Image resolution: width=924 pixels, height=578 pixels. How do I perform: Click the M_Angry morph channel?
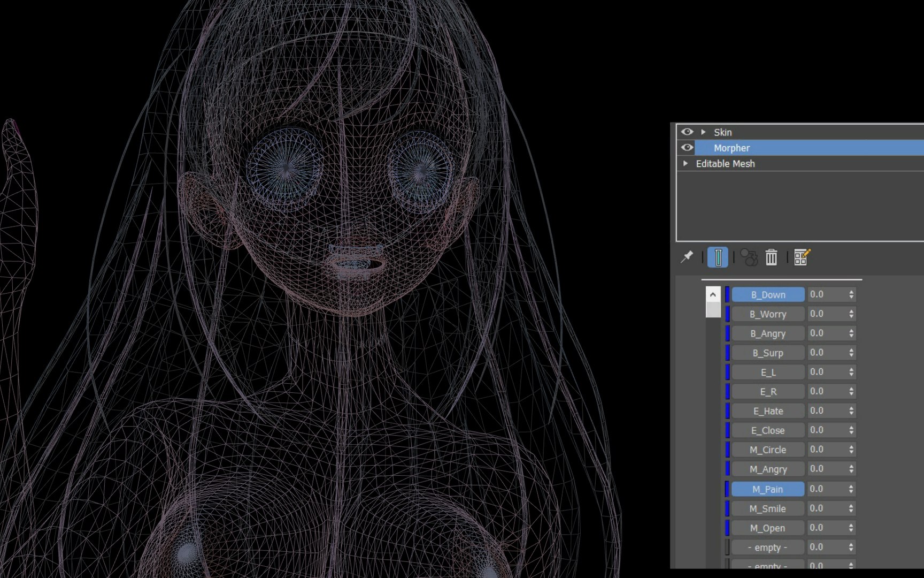coord(768,469)
